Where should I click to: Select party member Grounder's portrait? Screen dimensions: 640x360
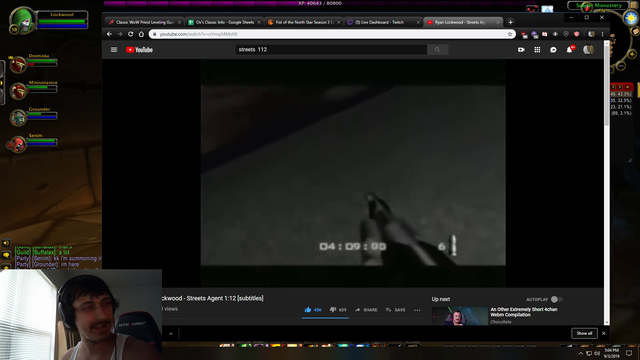pyautogui.click(x=18, y=118)
